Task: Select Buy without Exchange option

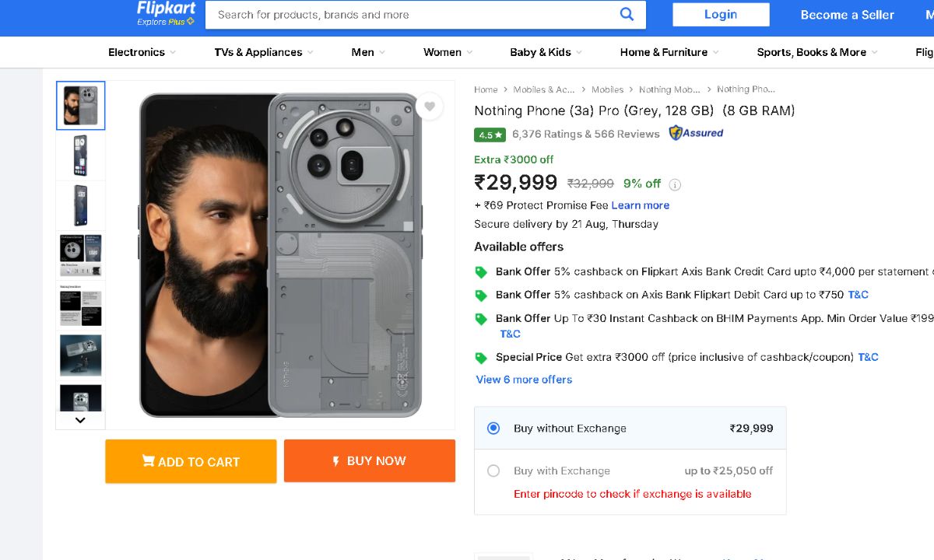Action: (493, 428)
